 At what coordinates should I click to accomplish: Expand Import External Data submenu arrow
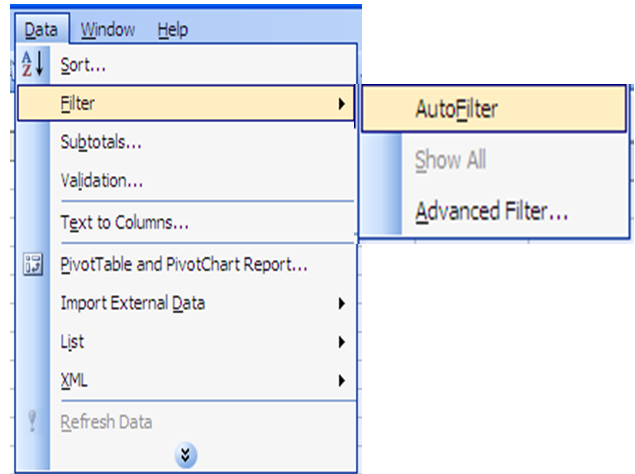click(342, 303)
